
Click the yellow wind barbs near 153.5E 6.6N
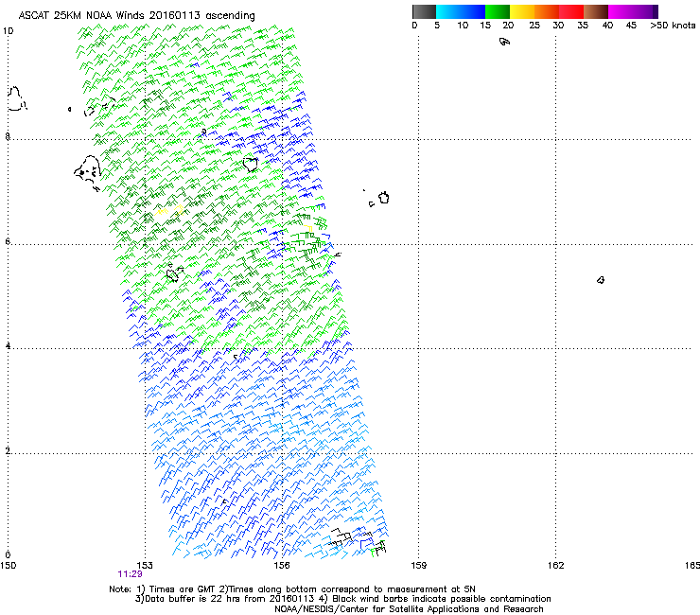pyautogui.click(x=169, y=210)
